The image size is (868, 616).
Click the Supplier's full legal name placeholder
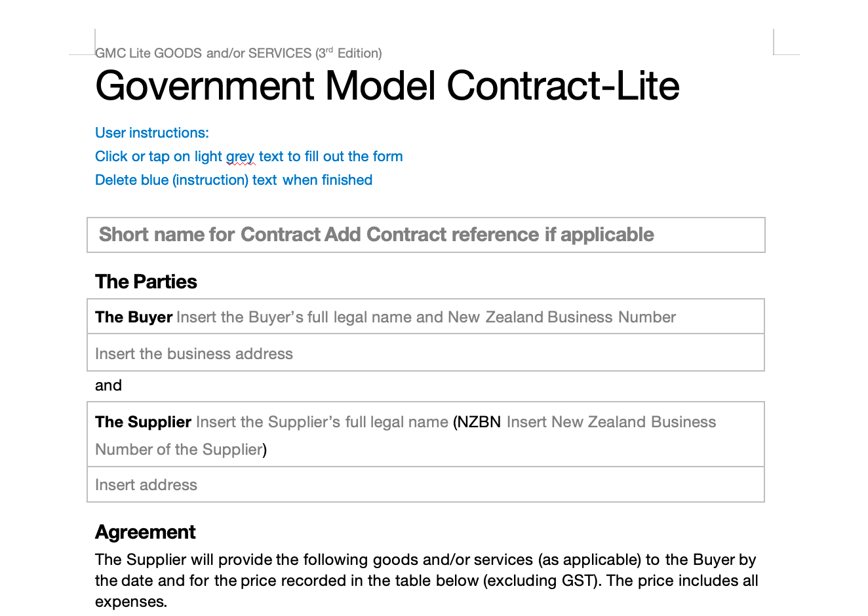pos(322,422)
